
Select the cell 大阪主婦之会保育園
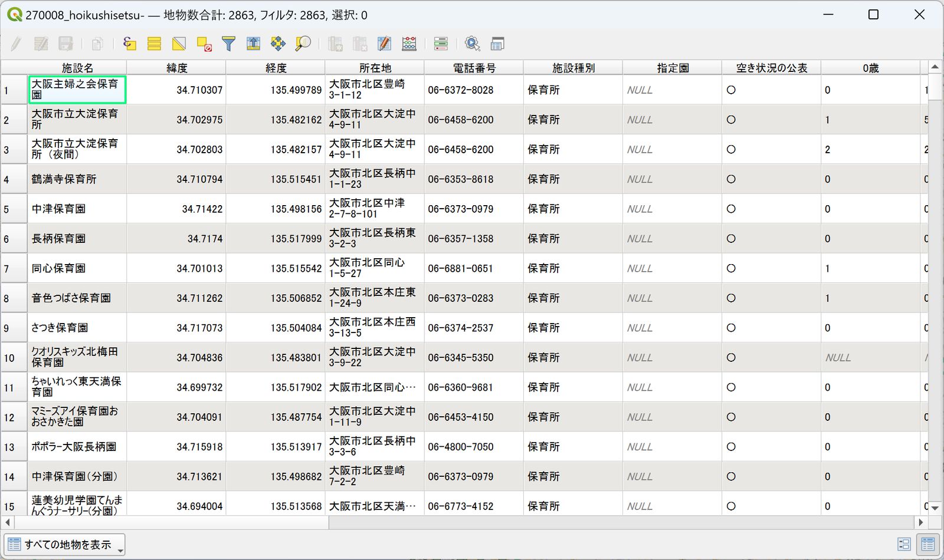click(x=77, y=90)
